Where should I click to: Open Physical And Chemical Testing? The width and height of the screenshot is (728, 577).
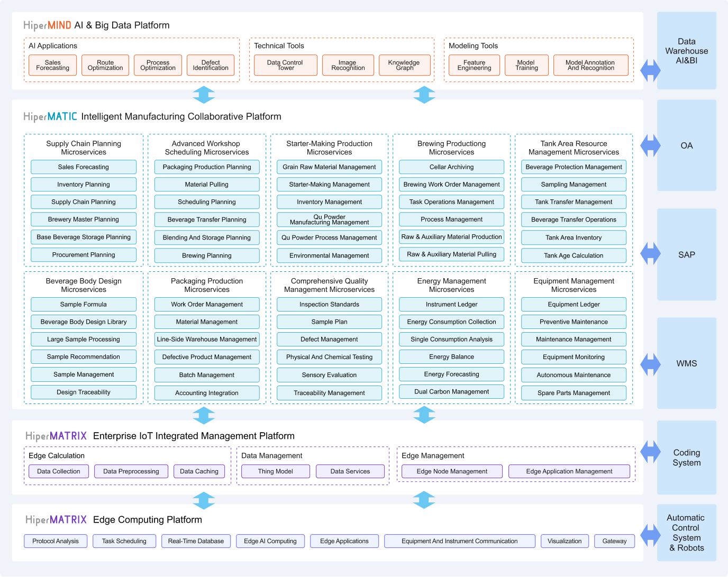[x=329, y=357]
